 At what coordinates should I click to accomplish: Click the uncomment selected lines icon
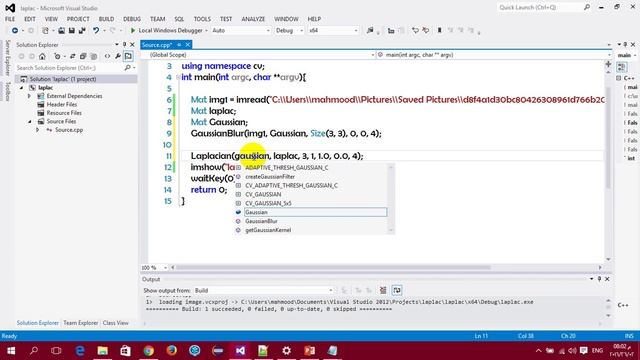point(426,31)
